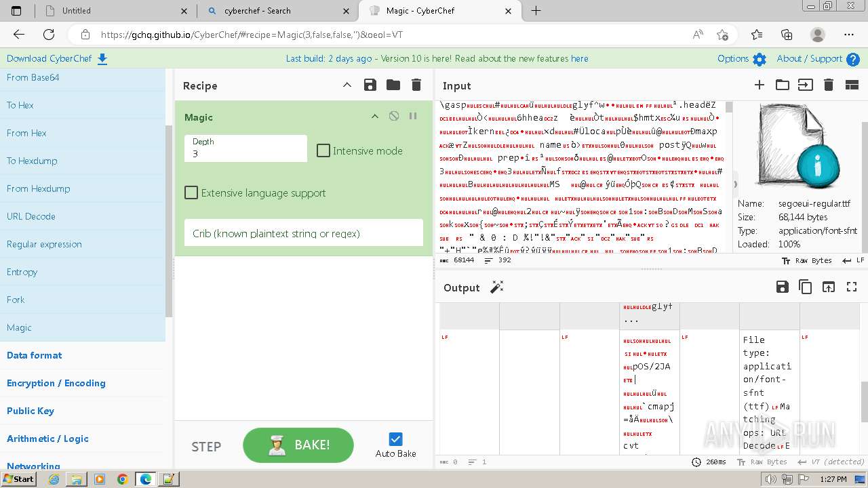
Task: Maximise the output pane
Action: click(x=852, y=287)
